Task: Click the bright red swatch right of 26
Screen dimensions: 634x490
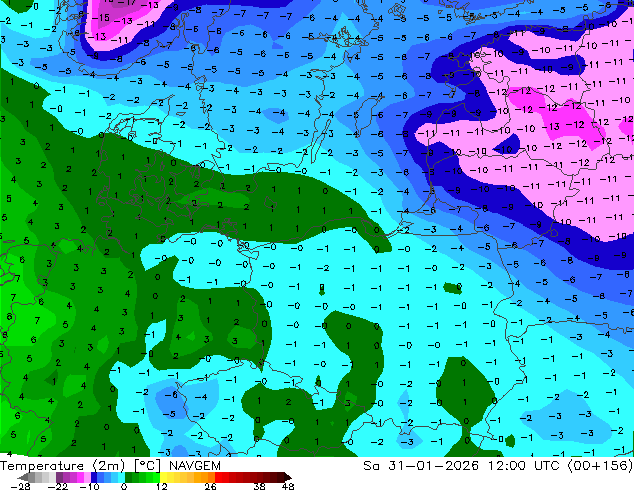Action: pos(218,477)
